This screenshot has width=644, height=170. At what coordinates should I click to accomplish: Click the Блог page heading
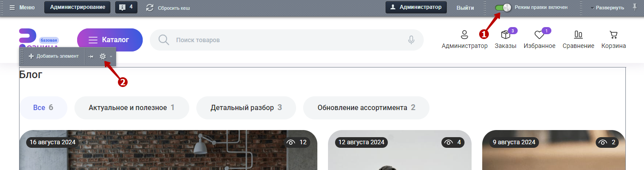(31, 75)
